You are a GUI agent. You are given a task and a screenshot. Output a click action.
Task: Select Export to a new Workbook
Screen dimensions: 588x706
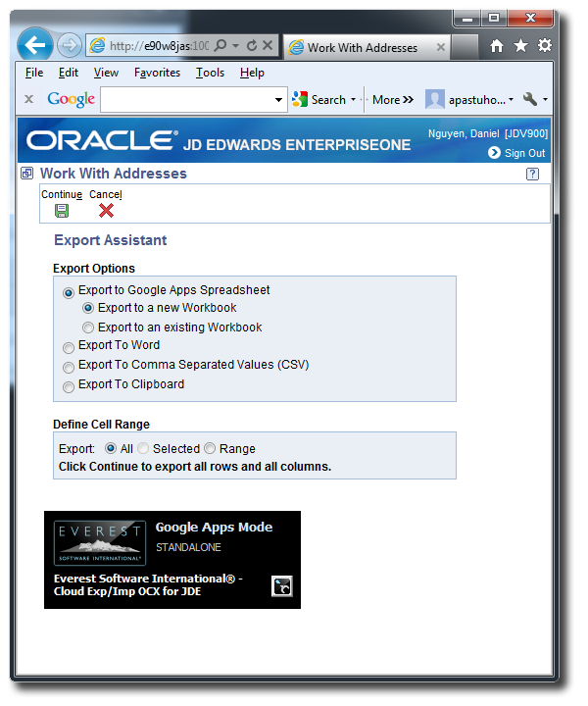click(x=88, y=308)
